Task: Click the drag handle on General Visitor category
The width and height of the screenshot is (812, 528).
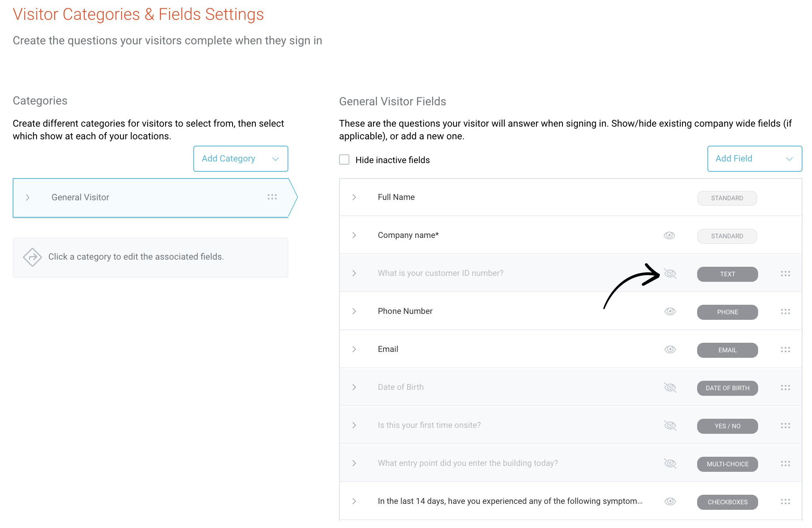Action: (272, 197)
